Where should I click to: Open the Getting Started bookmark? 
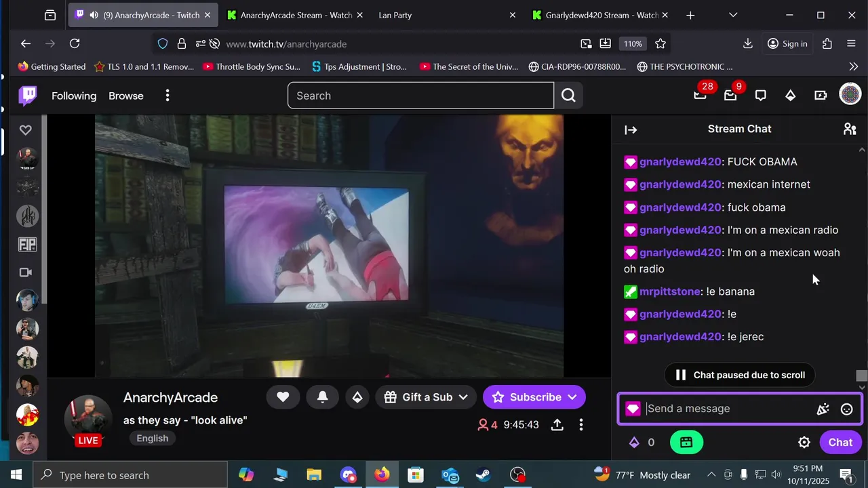(x=52, y=66)
